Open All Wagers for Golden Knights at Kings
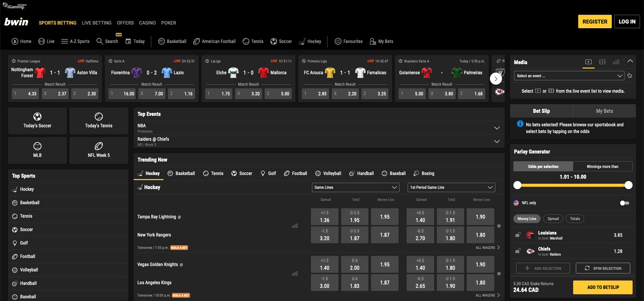This screenshot has width=644, height=301. coord(488,295)
